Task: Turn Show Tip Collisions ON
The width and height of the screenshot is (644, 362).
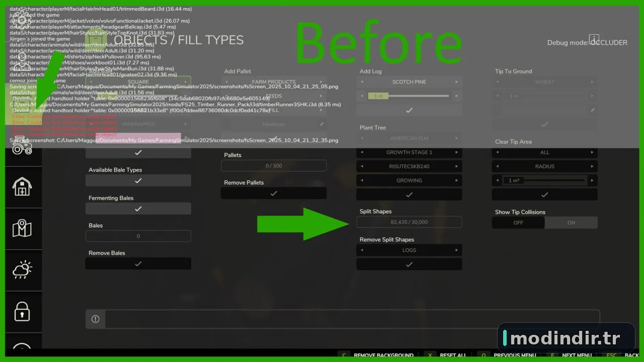Action: (571, 223)
